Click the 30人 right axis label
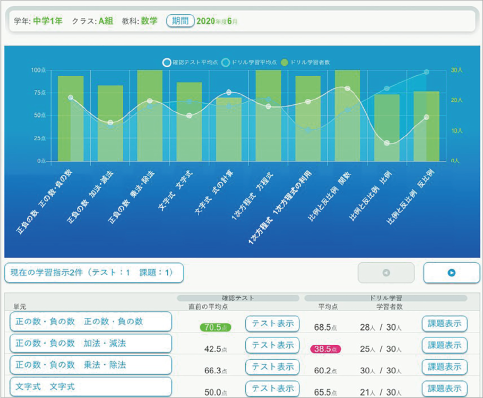 pyautogui.click(x=457, y=70)
